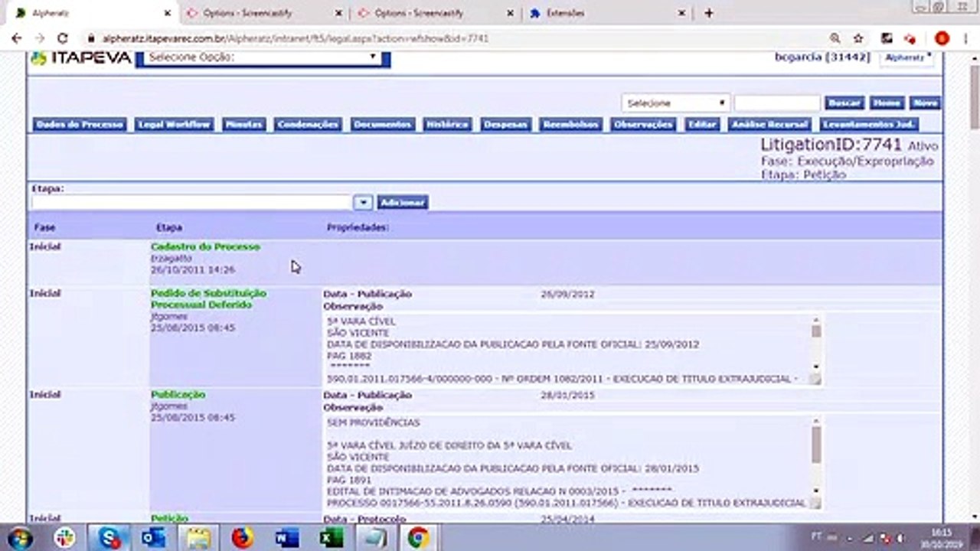Switch to the Alpheratz tab
Screen dimensions: 980x551
point(93,13)
